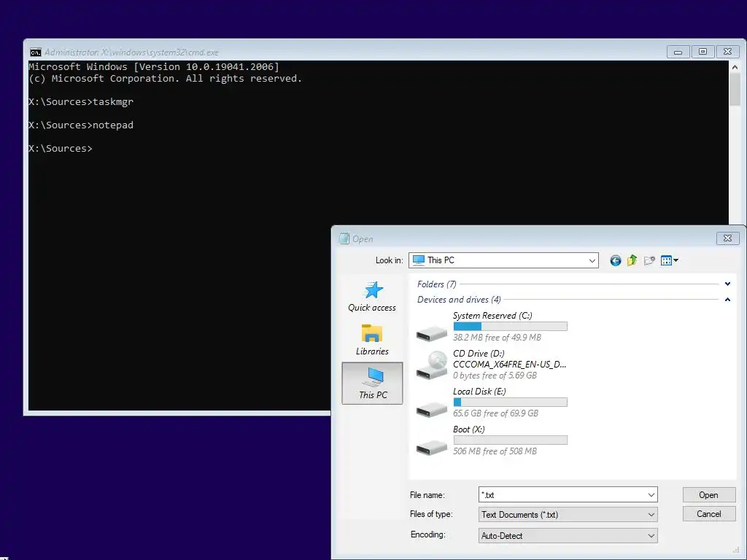This screenshot has height=560, width=747.
Task: Maximize the cmd.exe window
Action: point(703,52)
